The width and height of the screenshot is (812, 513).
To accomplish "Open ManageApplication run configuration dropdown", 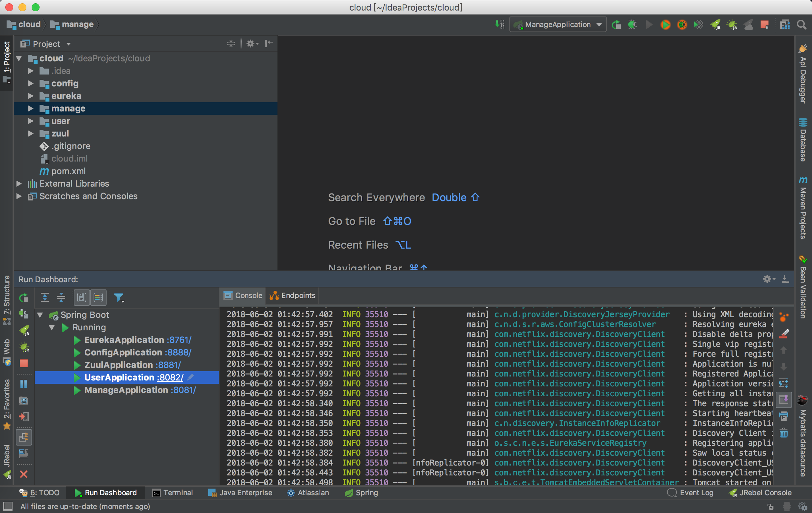I will click(x=558, y=25).
